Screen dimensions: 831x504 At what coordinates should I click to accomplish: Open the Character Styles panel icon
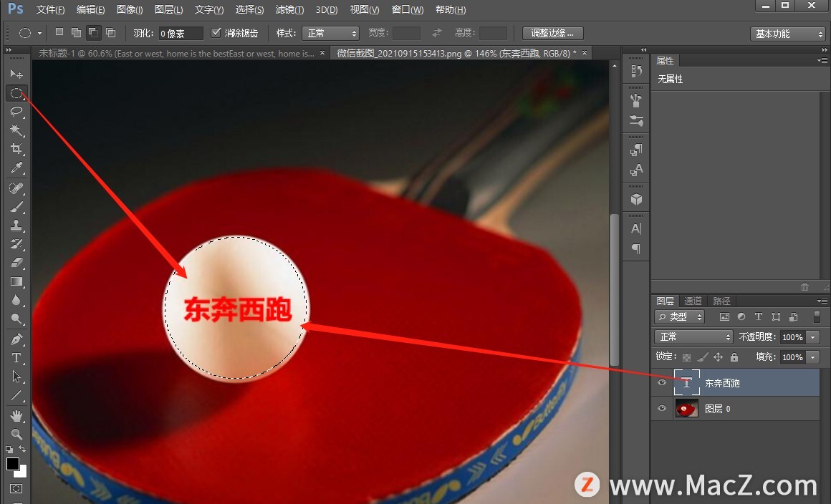tap(636, 170)
